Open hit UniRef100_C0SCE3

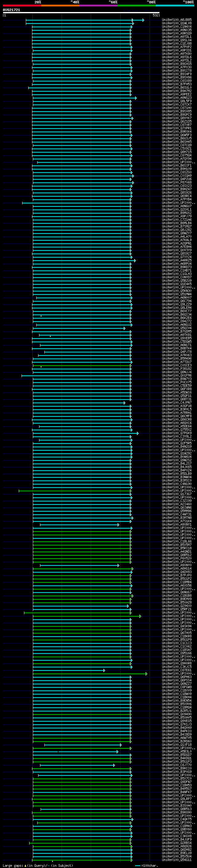(x=177, y=366)
